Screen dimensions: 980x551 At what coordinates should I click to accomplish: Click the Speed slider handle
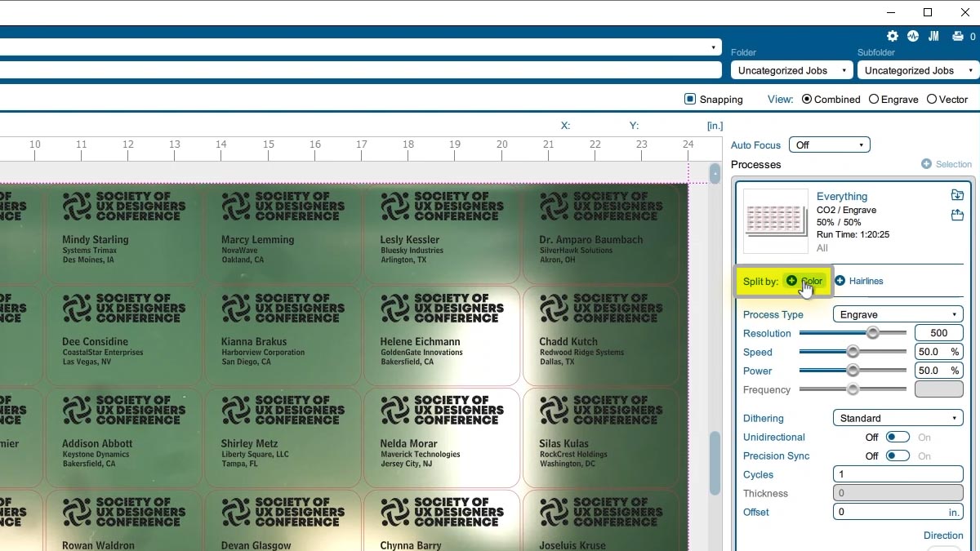pos(853,352)
